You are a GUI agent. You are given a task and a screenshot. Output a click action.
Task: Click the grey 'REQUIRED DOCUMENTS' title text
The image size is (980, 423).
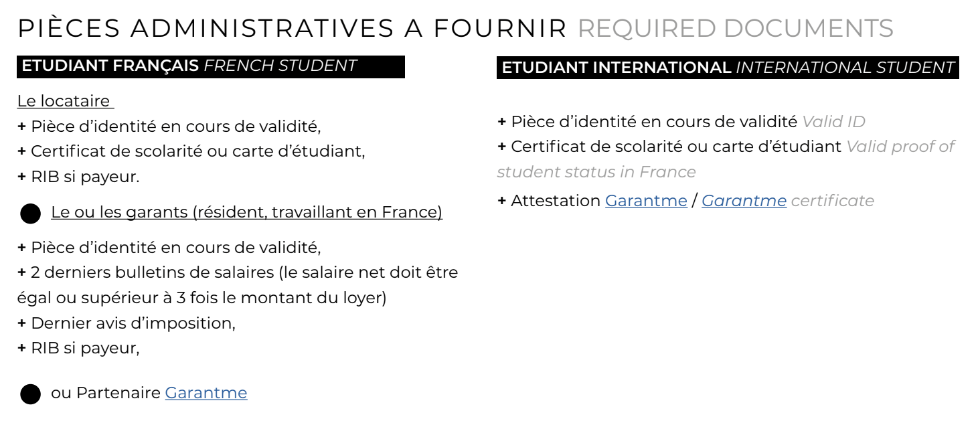(735, 27)
